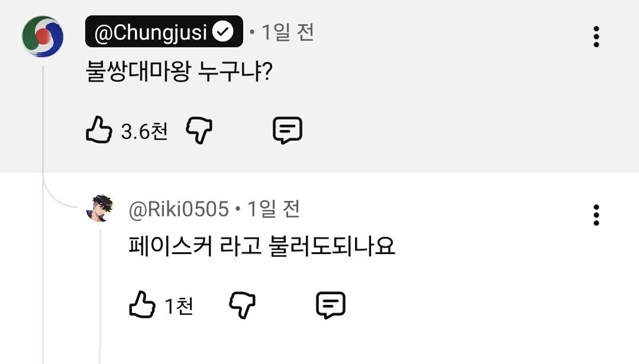Click the "불쌍대마왕 누구냐?" comment text
This screenshot has height=364, width=639.
(x=179, y=73)
